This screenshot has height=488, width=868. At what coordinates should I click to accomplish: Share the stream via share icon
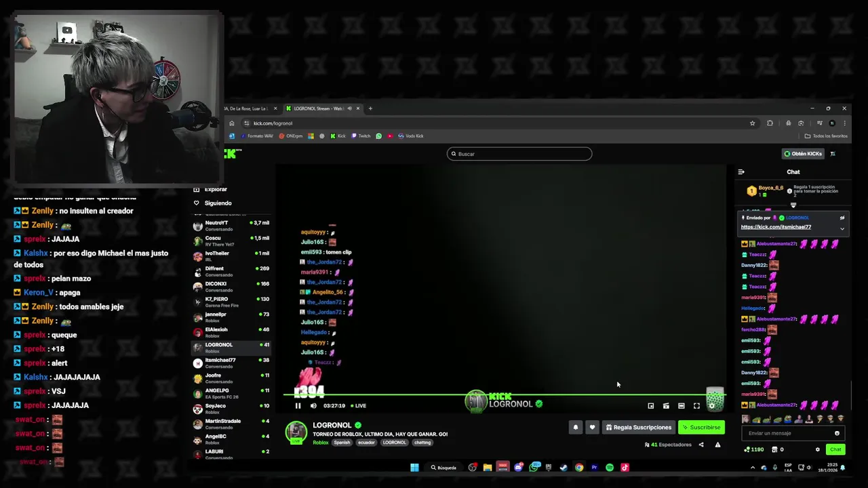point(701,445)
